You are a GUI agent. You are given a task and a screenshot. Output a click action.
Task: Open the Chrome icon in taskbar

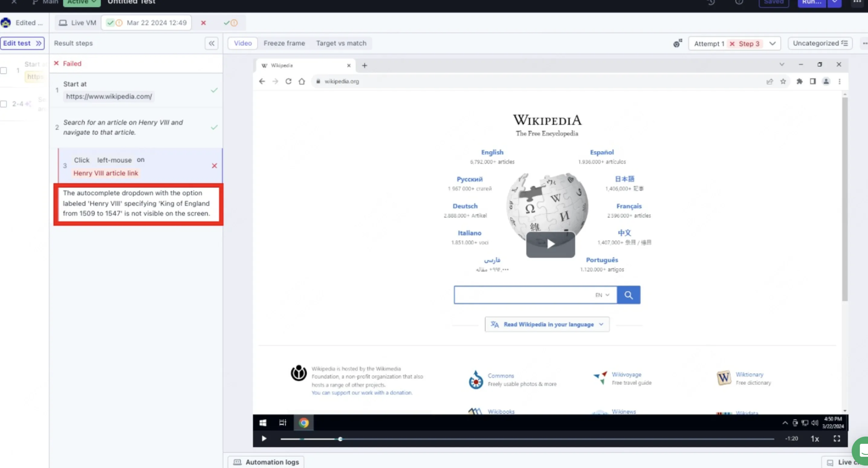click(x=304, y=422)
